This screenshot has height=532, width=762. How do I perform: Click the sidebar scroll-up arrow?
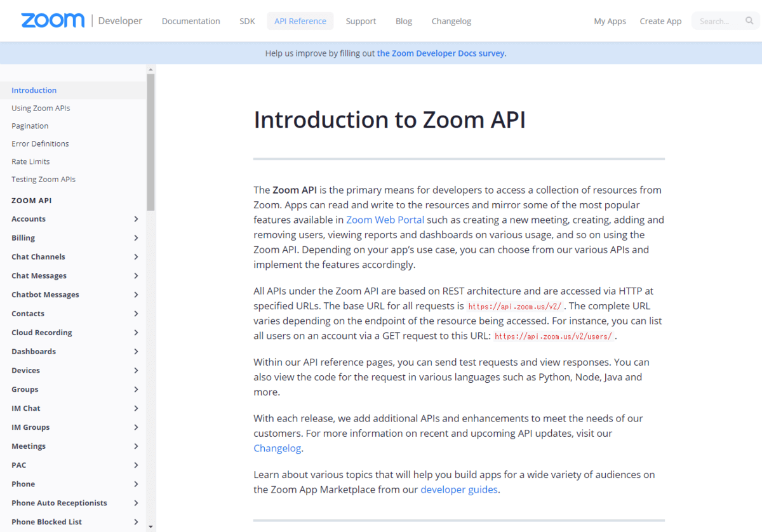[150, 69]
